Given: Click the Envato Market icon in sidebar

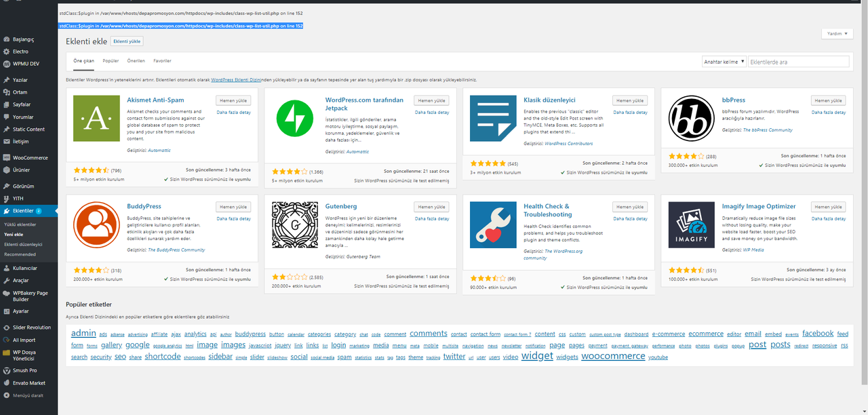Looking at the screenshot, I should pos(6,382).
